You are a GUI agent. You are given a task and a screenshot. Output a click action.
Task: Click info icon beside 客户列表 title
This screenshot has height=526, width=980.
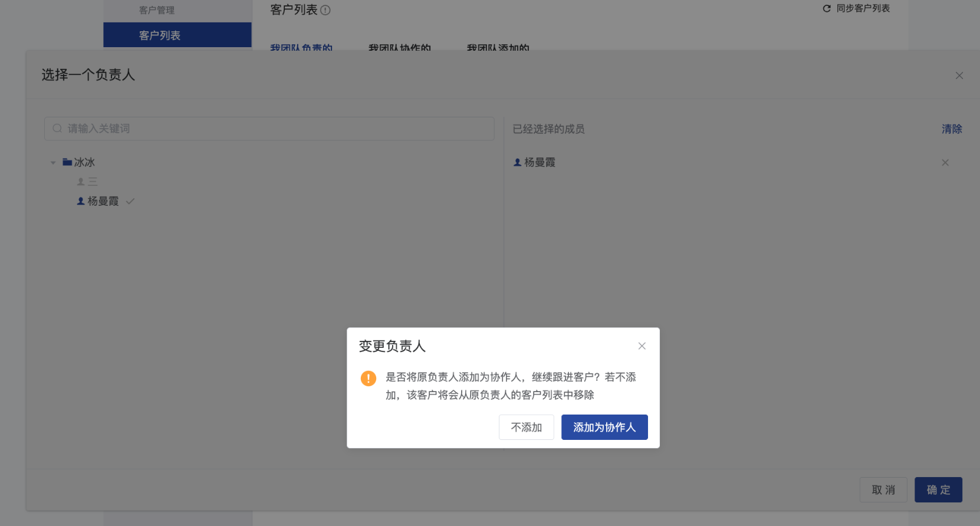pos(325,10)
